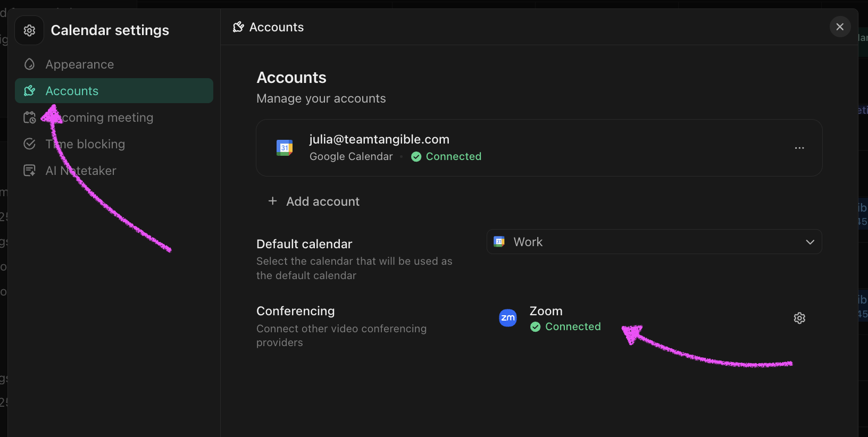Click the julia@teamtangible.com account email
Screen dimensions: 868x437
click(379, 139)
